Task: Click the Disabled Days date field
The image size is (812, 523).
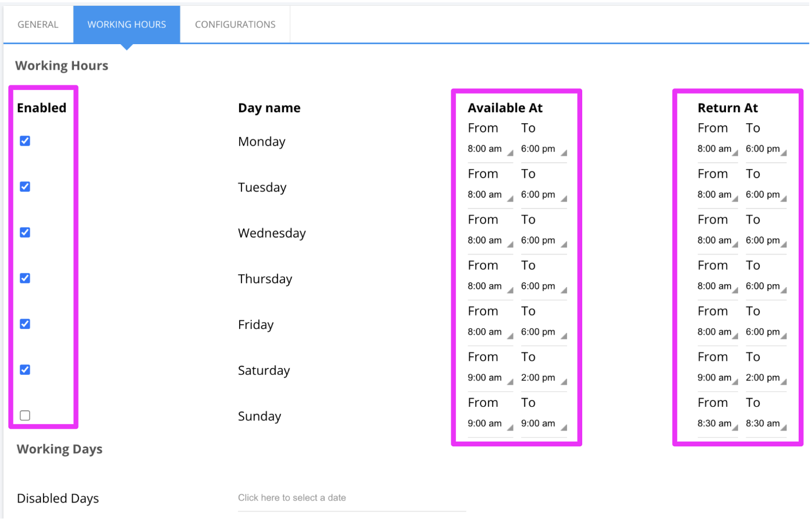Action: pyautogui.click(x=352, y=498)
